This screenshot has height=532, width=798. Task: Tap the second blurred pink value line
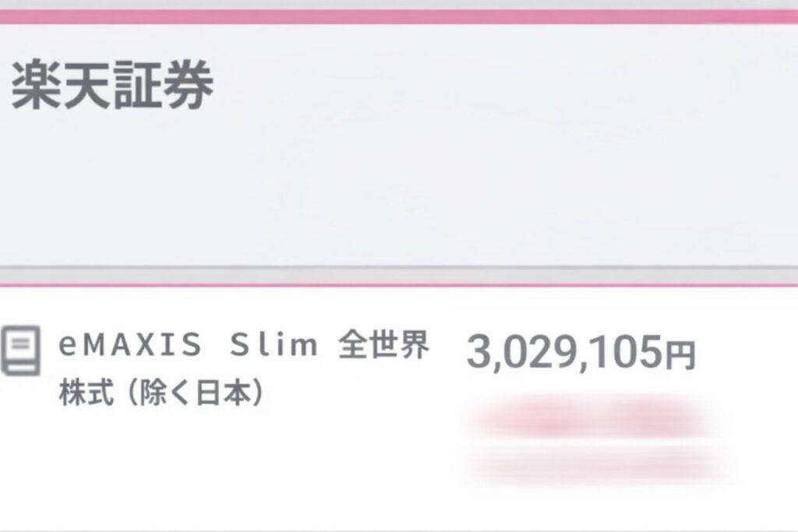pyautogui.click(x=595, y=464)
